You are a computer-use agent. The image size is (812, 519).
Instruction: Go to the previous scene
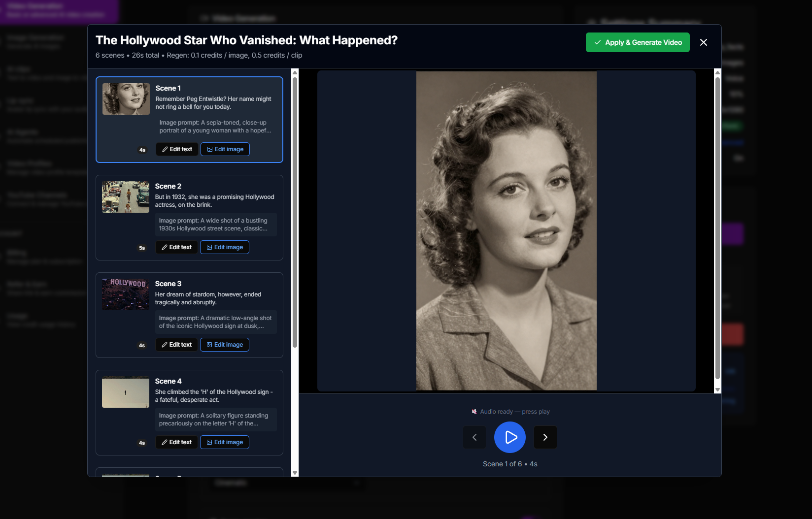[x=474, y=437]
